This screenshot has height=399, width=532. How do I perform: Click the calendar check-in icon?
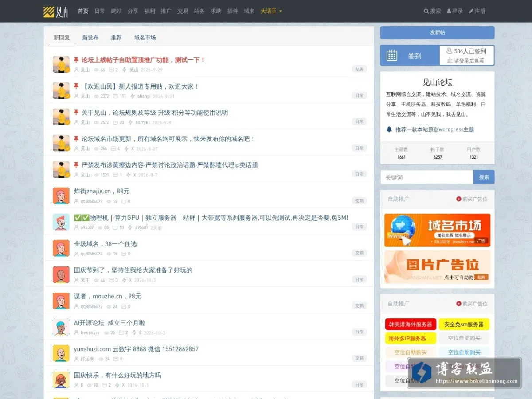(x=392, y=55)
